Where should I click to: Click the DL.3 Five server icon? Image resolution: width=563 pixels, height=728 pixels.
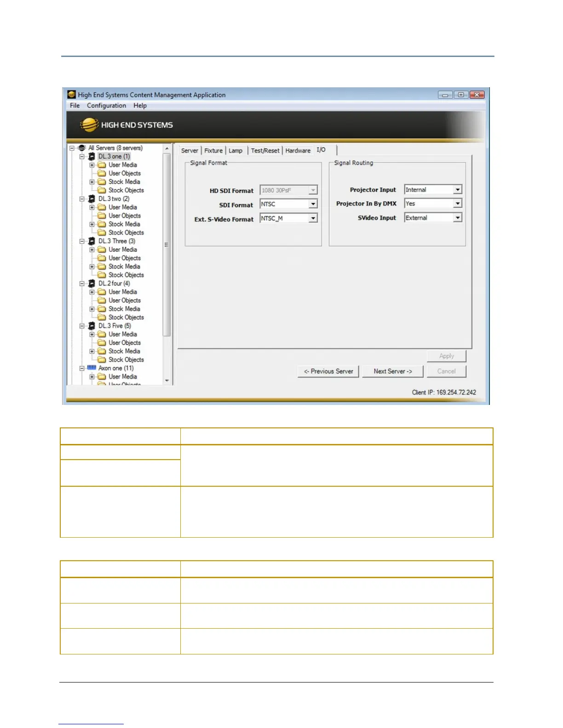point(92,326)
